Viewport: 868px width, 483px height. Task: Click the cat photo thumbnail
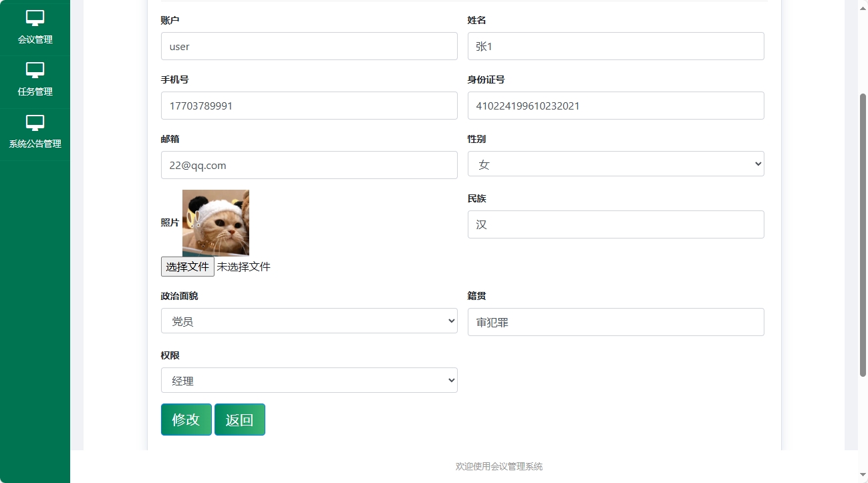click(215, 222)
